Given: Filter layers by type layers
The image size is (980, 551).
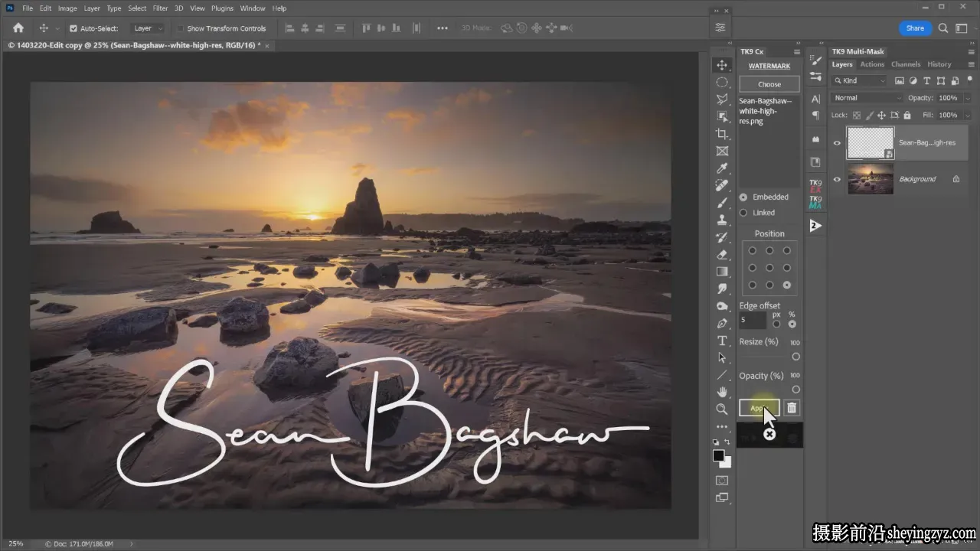Looking at the screenshot, I should point(927,80).
